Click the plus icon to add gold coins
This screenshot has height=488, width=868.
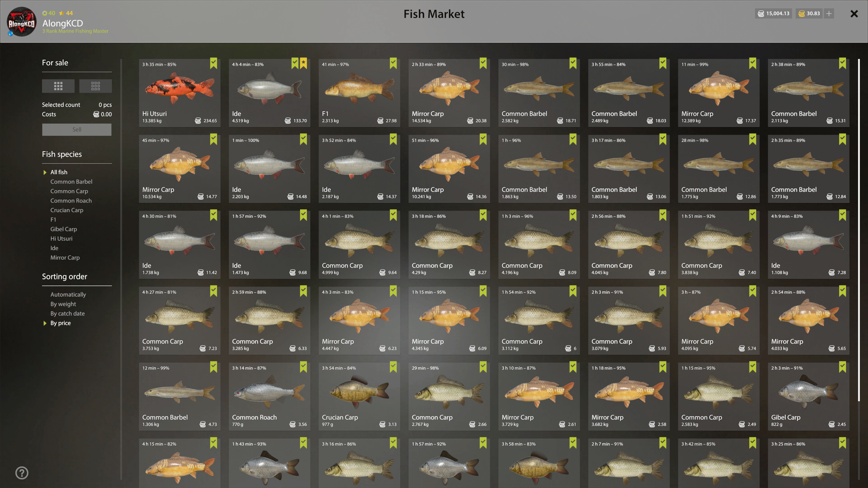click(829, 14)
